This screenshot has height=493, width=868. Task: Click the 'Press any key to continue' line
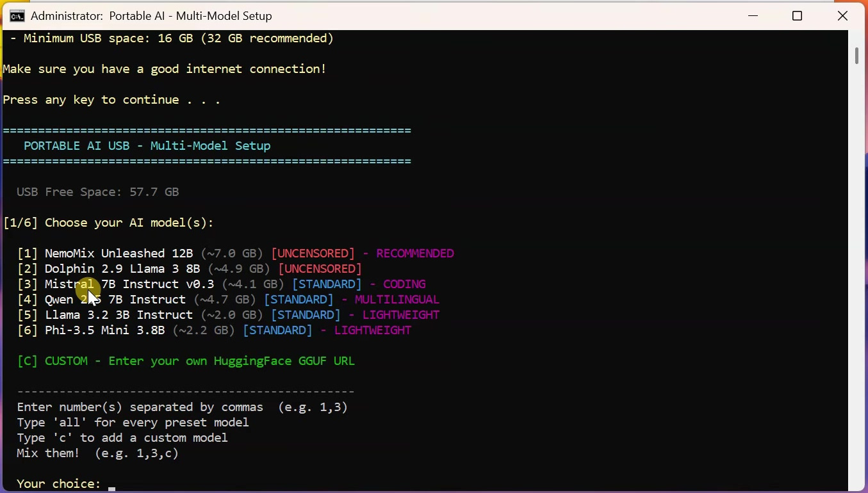tap(111, 100)
